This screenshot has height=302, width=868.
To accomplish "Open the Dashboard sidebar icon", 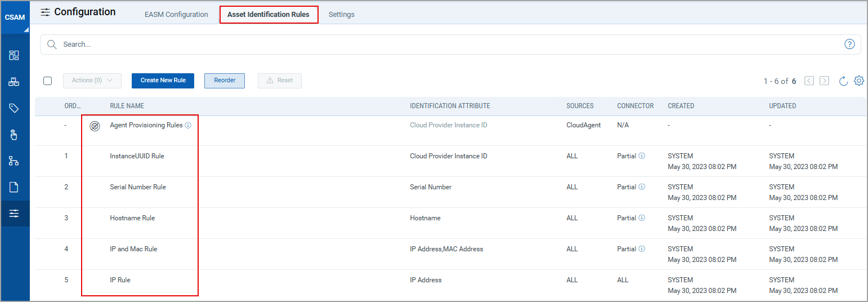I will [14, 55].
